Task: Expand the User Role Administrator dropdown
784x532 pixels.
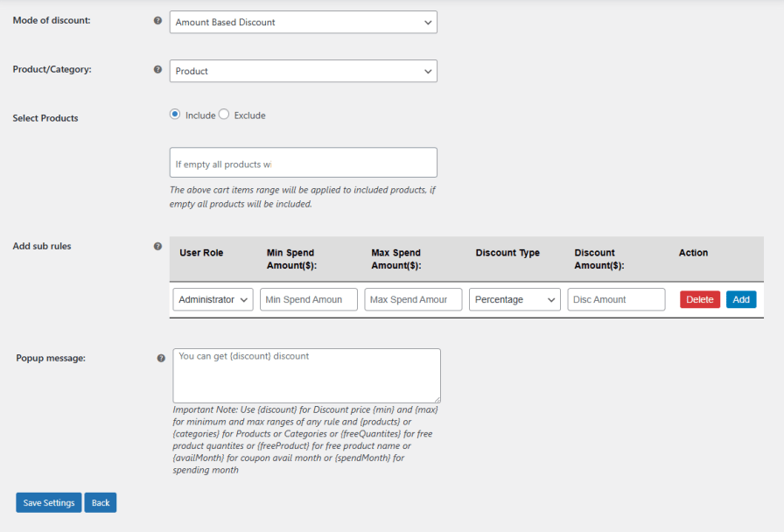Action: [213, 299]
